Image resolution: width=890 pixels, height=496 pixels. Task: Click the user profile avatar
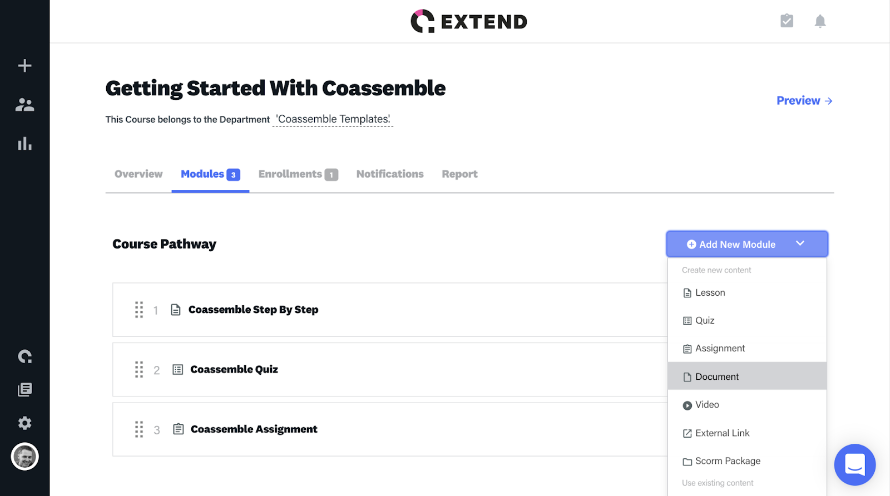coord(25,456)
